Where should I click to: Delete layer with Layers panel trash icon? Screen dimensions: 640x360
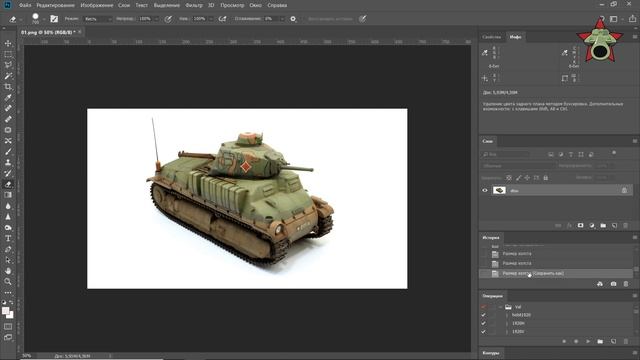626,225
